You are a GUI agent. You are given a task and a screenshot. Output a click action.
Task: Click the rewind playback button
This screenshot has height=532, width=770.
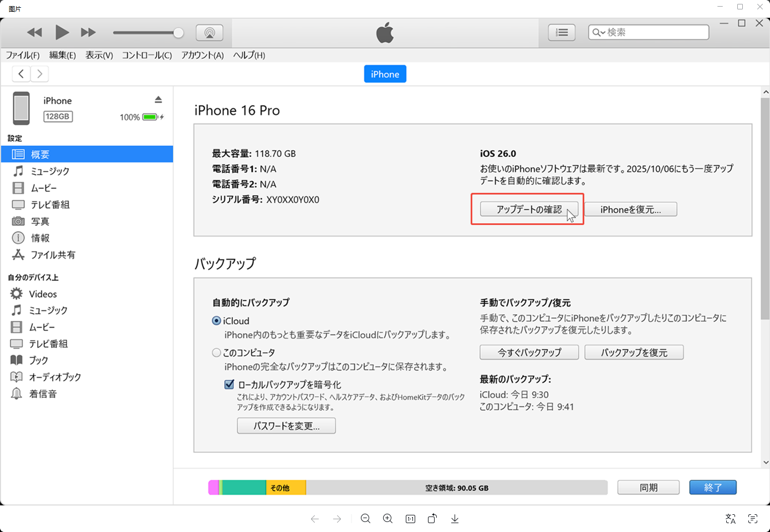pos(34,33)
